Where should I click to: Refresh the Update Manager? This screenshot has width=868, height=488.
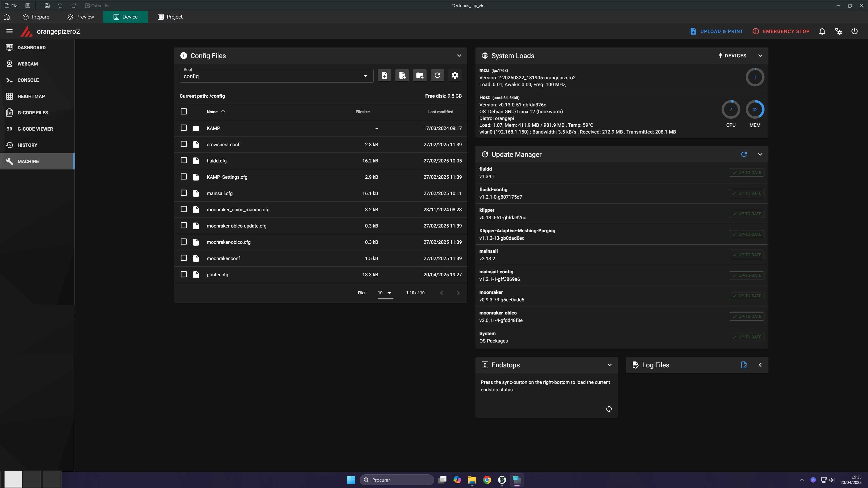[x=744, y=154]
